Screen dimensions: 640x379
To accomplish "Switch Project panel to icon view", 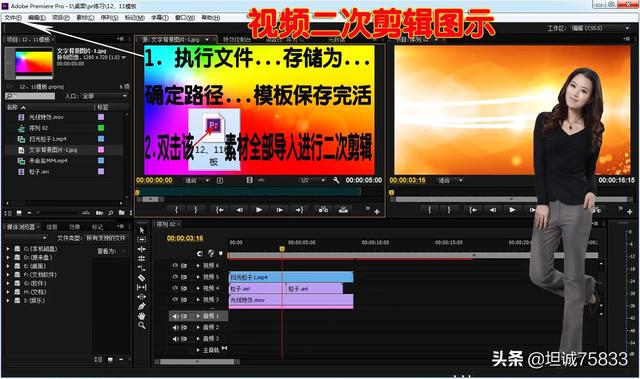I will point(19,213).
